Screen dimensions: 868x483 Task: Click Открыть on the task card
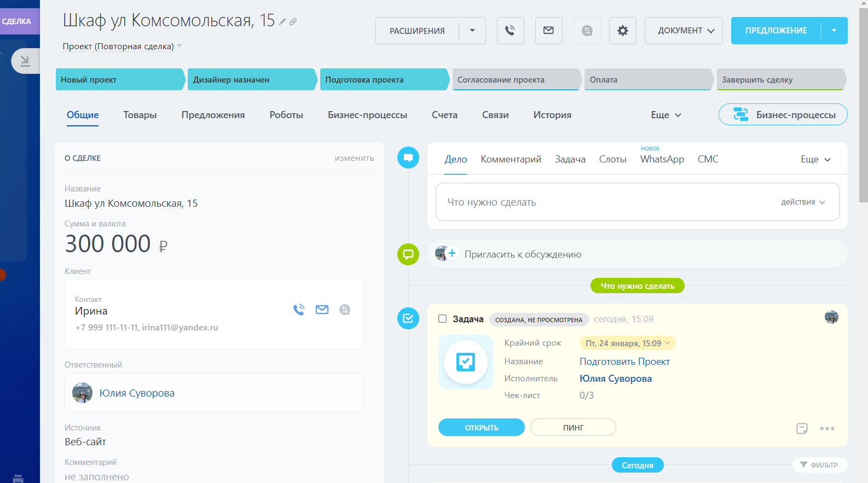tap(482, 427)
